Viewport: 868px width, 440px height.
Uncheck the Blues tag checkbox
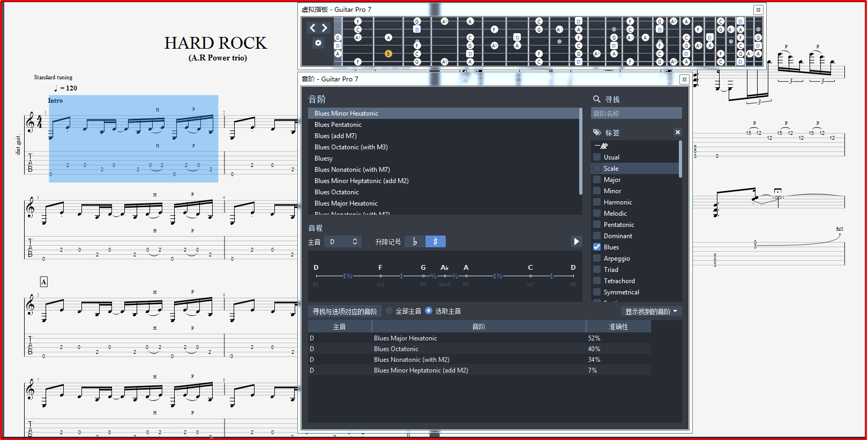pyautogui.click(x=597, y=247)
